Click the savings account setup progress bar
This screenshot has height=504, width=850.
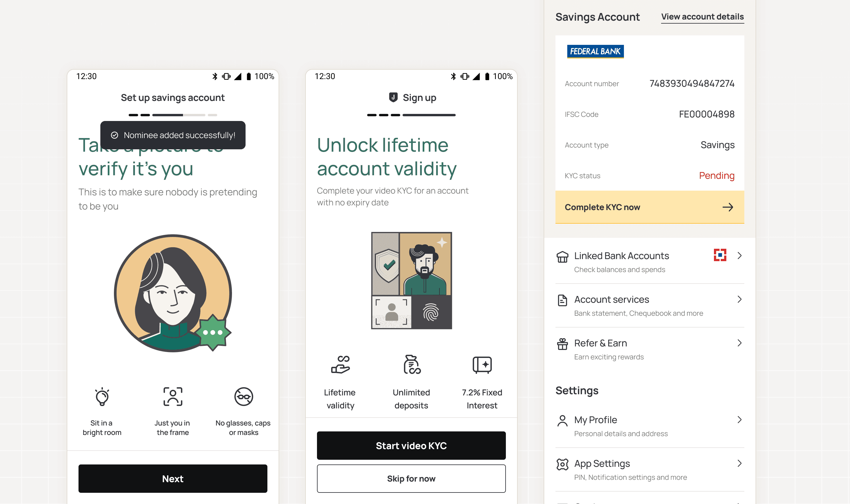(x=173, y=115)
